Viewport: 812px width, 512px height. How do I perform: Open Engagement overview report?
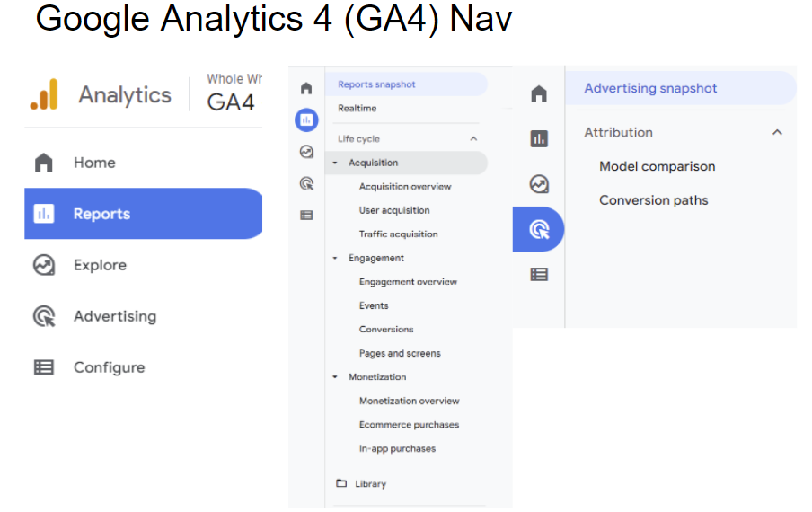pos(408,282)
